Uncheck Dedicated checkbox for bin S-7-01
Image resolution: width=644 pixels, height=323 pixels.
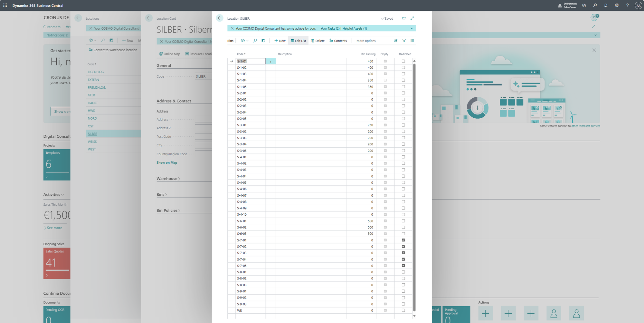pyautogui.click(x=403, y=240)
